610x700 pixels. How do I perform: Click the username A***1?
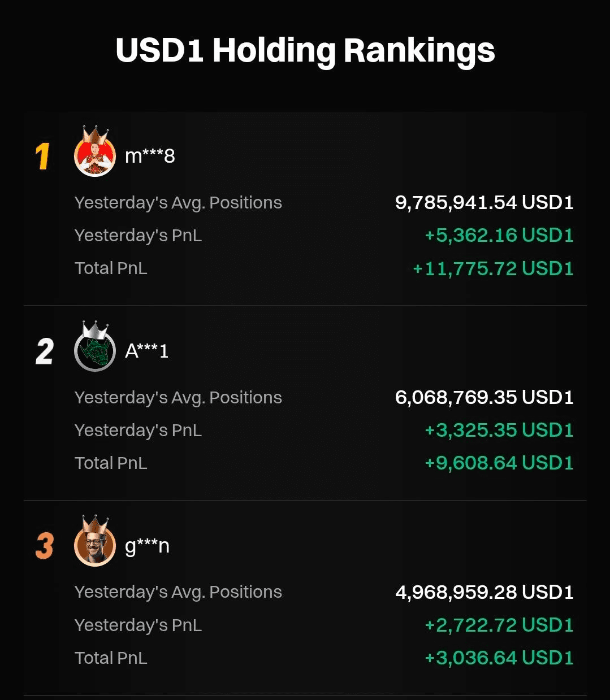[146, 350]
